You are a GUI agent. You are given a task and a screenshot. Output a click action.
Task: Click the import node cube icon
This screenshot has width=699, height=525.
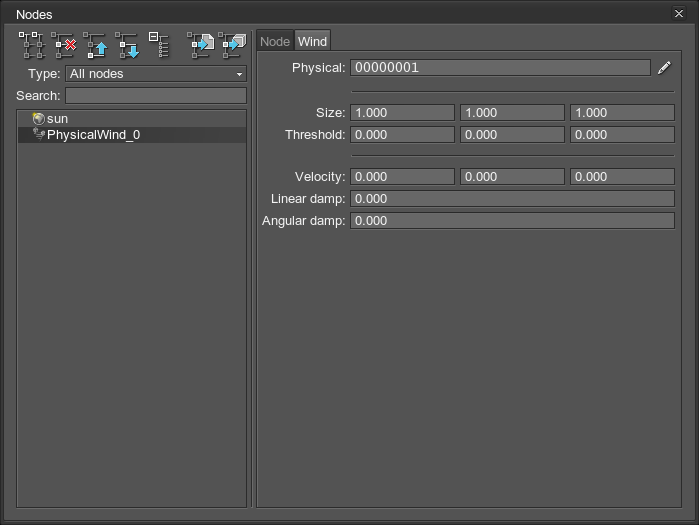point(232,45)
